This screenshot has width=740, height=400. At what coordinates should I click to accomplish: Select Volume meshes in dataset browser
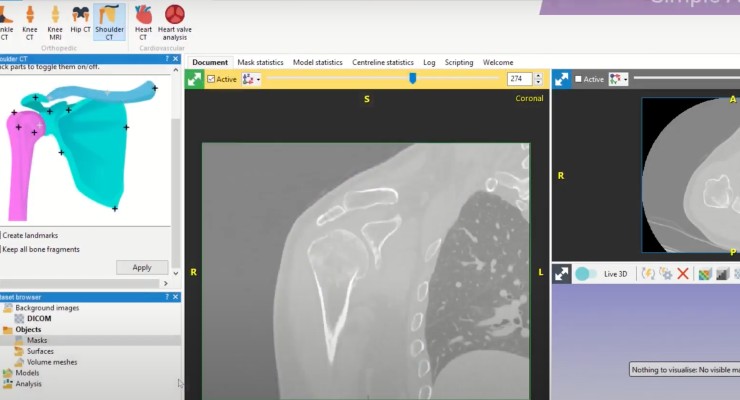[x=52, y=362]
